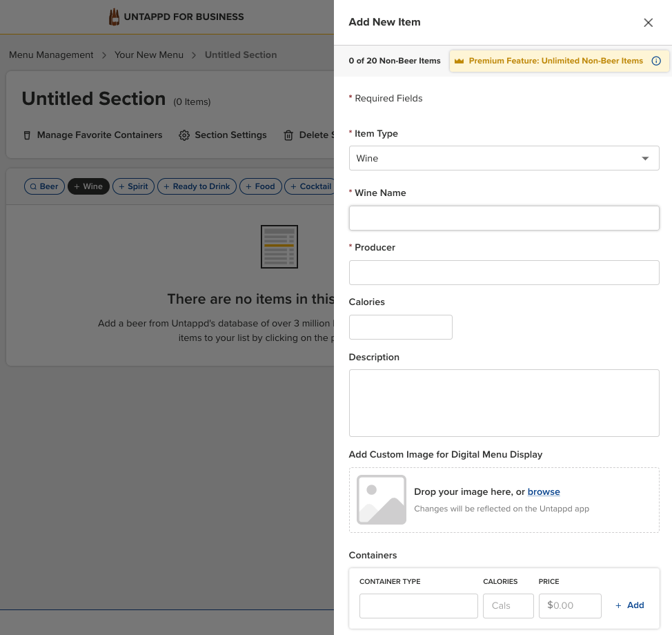672x635 pixels.
Task: Open the Item Type dropdown
Action: (504, 158)
